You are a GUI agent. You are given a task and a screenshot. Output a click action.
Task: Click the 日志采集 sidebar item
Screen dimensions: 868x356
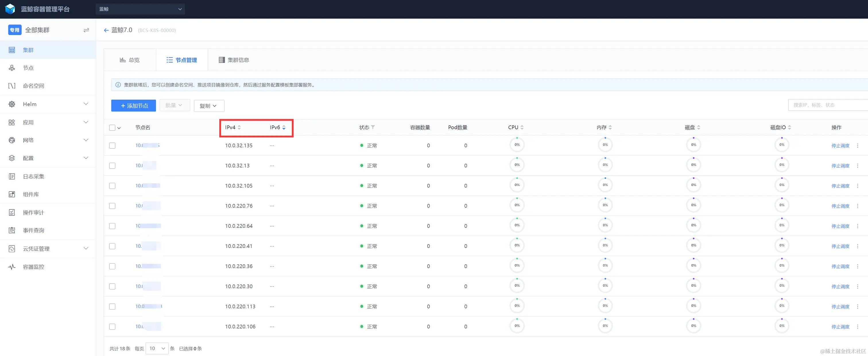click(33, 176)
